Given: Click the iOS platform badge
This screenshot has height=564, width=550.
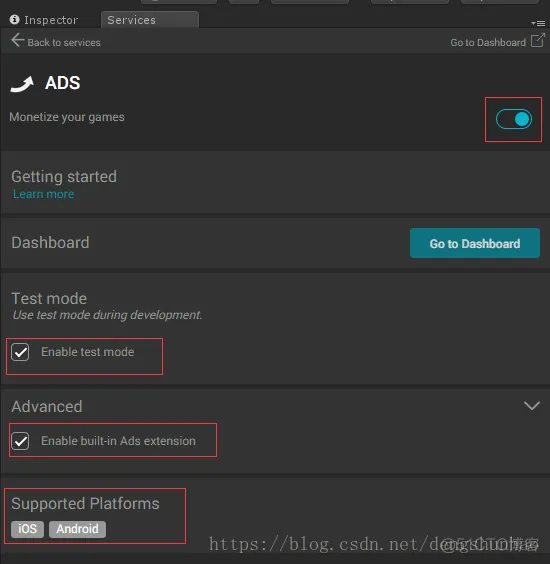Looking at the screenshot, I should 27,529.
